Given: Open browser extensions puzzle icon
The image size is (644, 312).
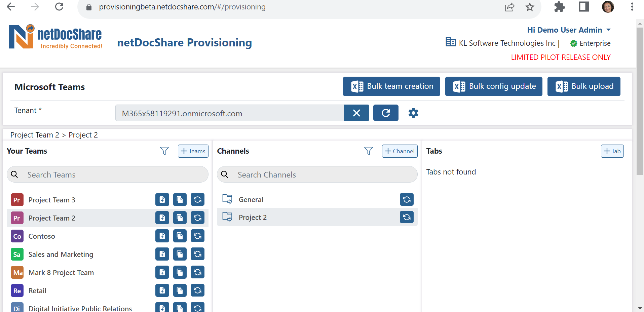Looking at the screenshot, I should (x=560, y=7).
